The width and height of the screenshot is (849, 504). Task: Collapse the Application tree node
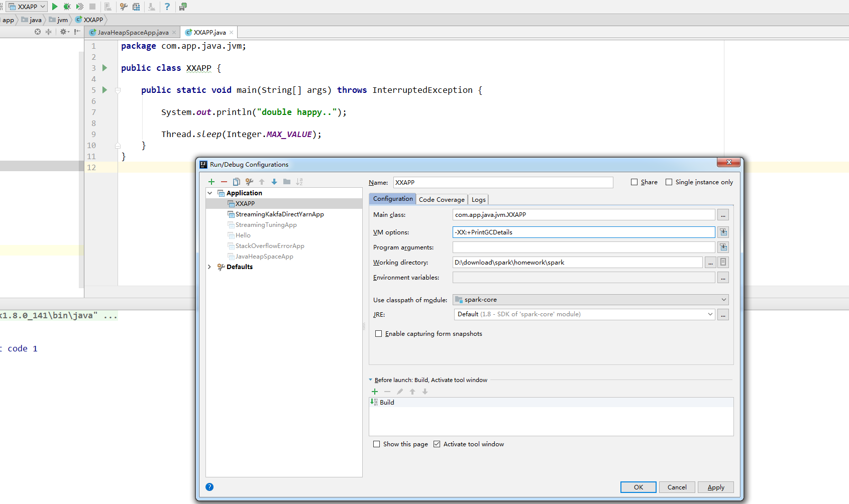[210, 193]
